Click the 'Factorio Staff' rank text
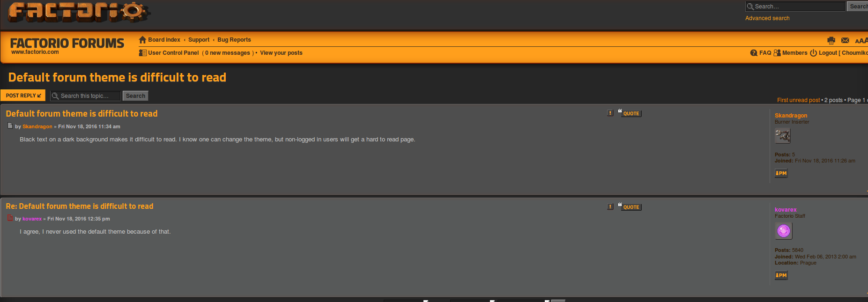Image resolution: width=868 pixels, height=302 pixels. (x=790, y=216)
